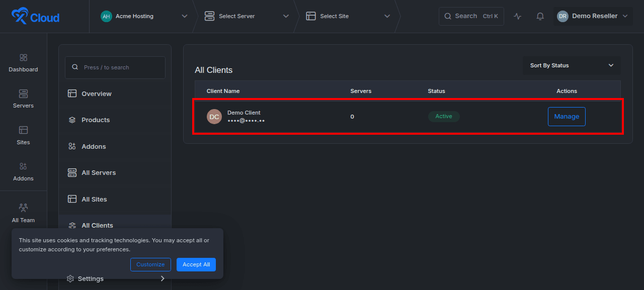Click the server icon beside Select Server
Screen dimensions: 644x290
209,16
